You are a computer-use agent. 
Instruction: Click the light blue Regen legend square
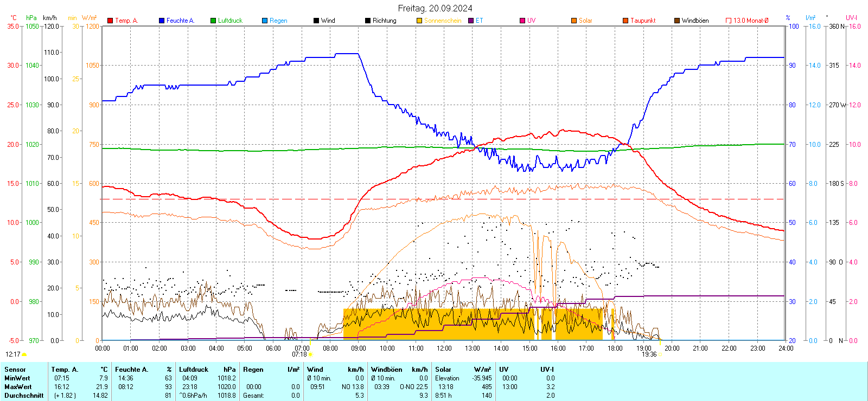[x=265, y=21]
